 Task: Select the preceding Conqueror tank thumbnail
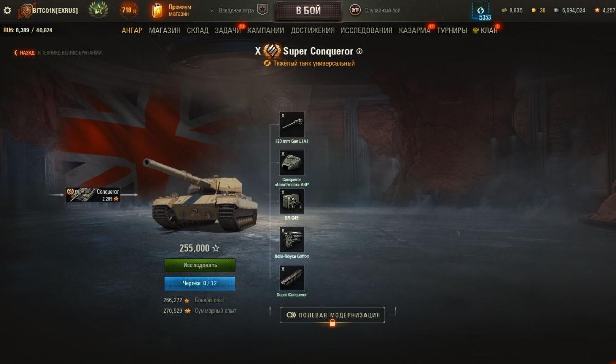[93, 195]
